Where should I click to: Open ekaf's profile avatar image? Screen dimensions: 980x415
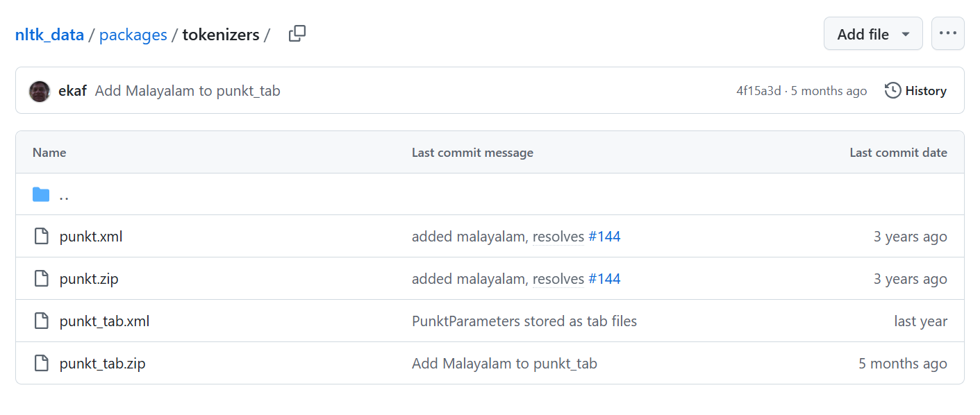[40, 91]
